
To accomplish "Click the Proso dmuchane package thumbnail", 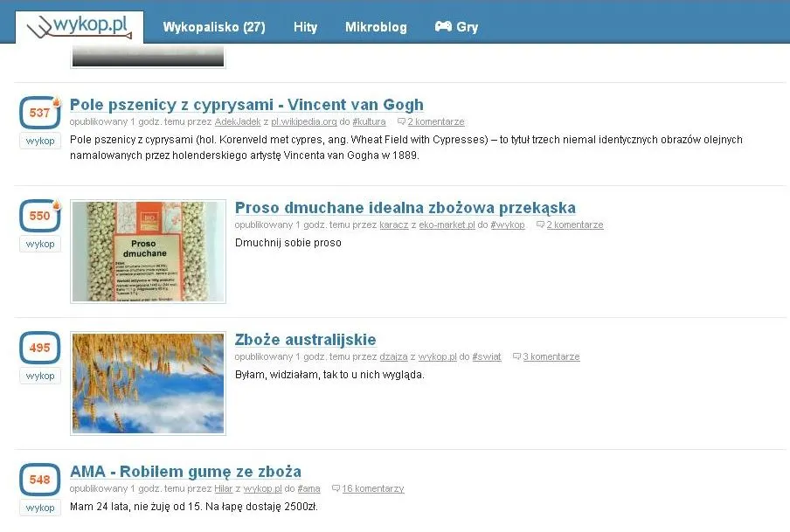I will click(147, 251).
